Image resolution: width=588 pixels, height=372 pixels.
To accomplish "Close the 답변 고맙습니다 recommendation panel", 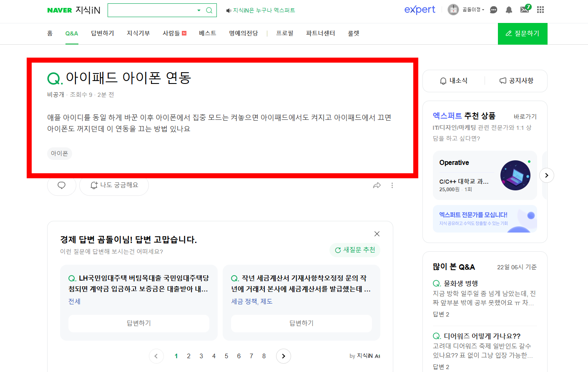I will [x=377, y=234].
